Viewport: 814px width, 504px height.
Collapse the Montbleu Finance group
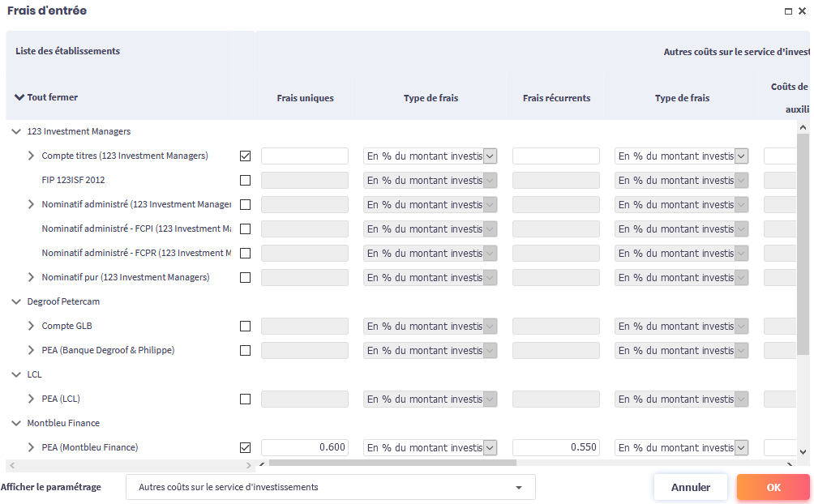click(x=17, y=423)
